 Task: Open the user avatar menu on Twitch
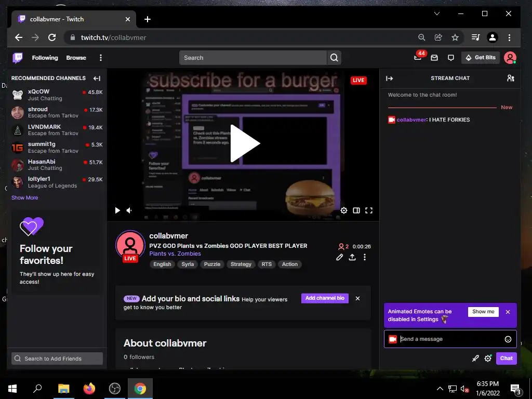click(510, 58)
